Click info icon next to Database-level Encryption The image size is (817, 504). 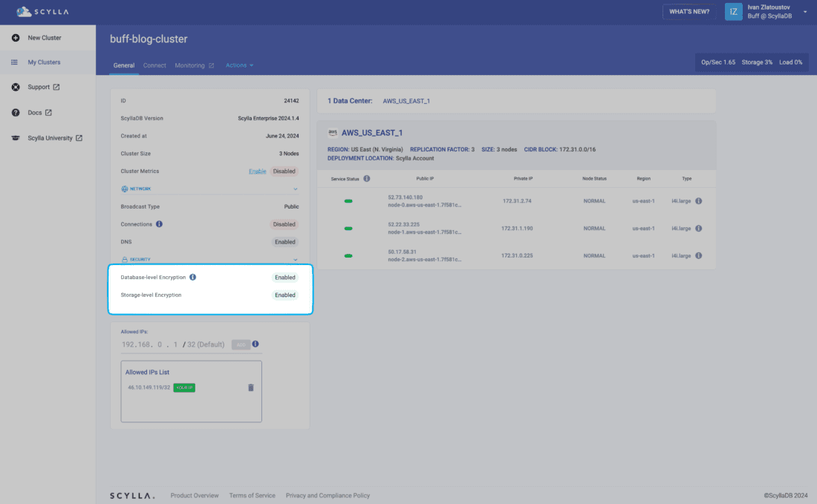point(193,278)
